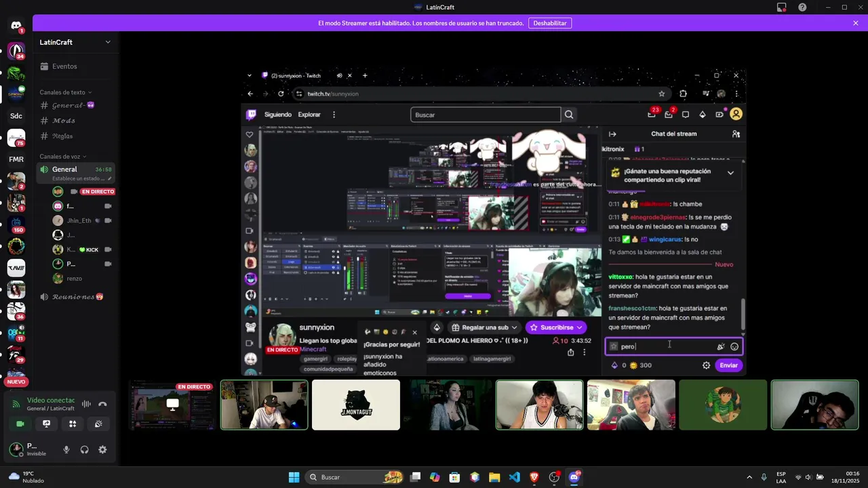Dismiss streamer mode purple banner
The height and width of the screenshot is (488, 868).
coord(856,23)
